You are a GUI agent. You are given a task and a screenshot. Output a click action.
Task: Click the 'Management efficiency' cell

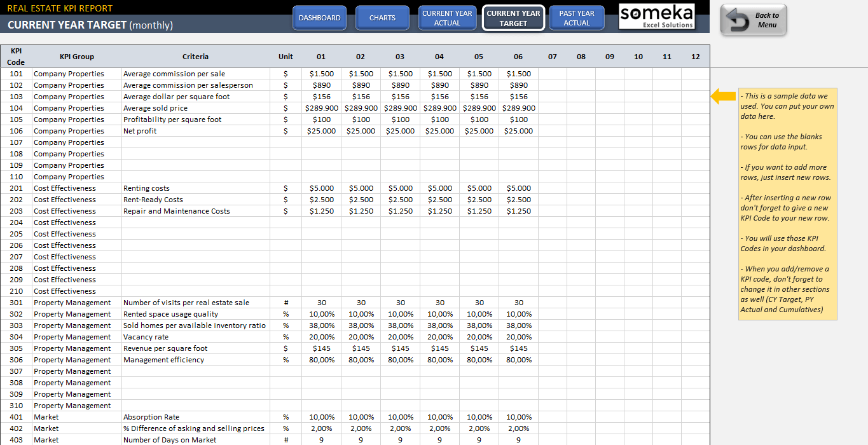[195, 360]
